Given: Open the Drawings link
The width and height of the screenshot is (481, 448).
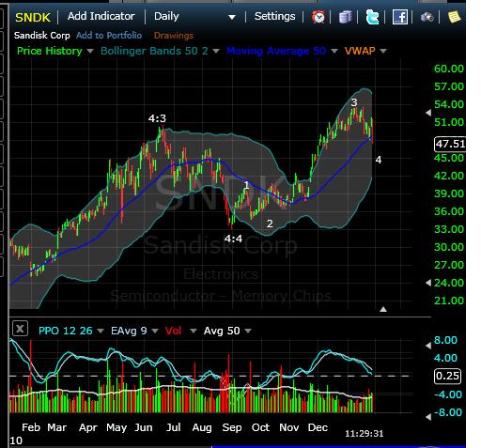Looking at the screenshot, I should click(x=174, y=36).
